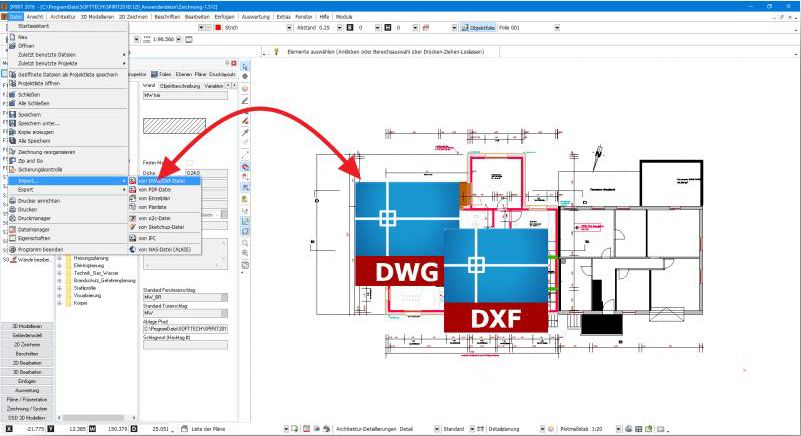
Task: Click the PDF file import icon
Action: (132, 189)
